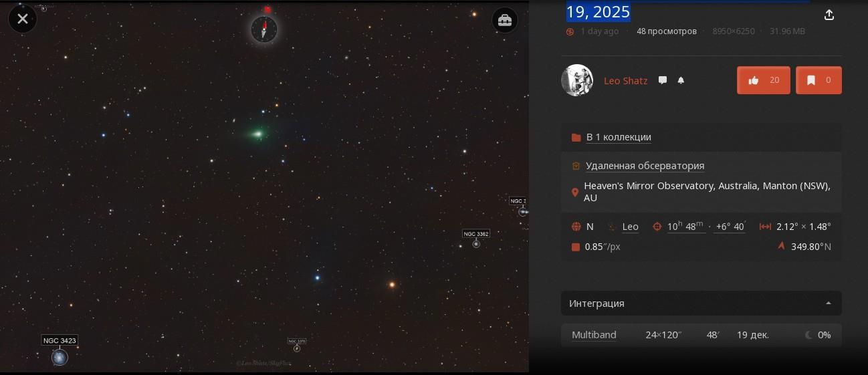Open Leo Shatz's avatar picture
Screen dimensions: 868x375
pos(577,80)
